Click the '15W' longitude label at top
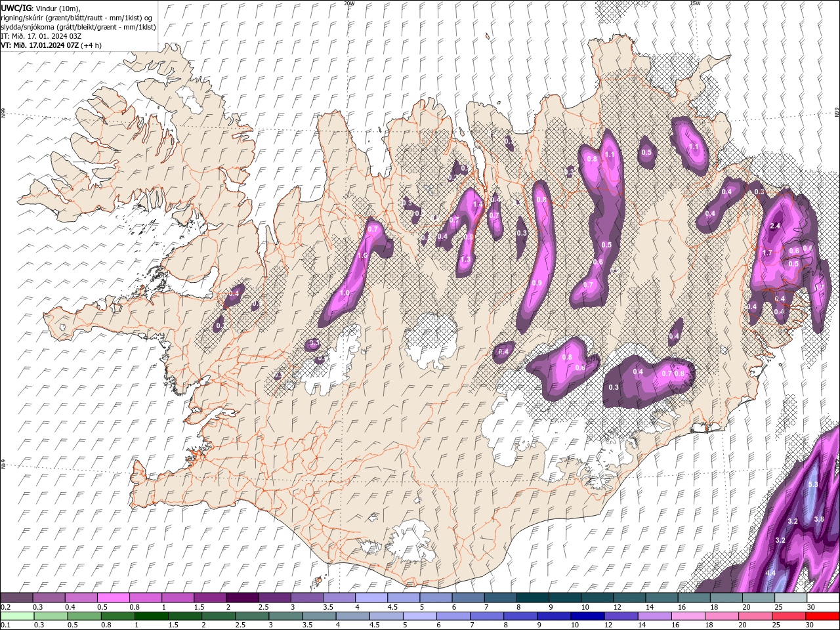 coord(695,3)
